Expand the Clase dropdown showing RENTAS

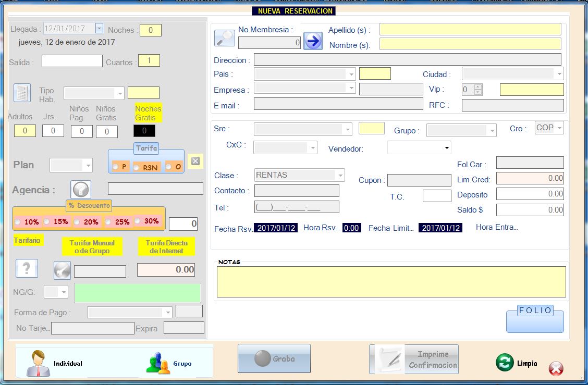tap(340, 175)
